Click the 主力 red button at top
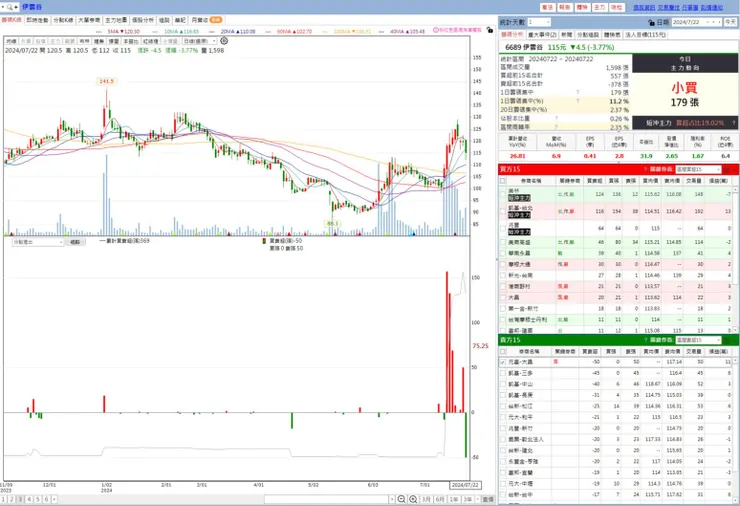 [x=599, y=8]
